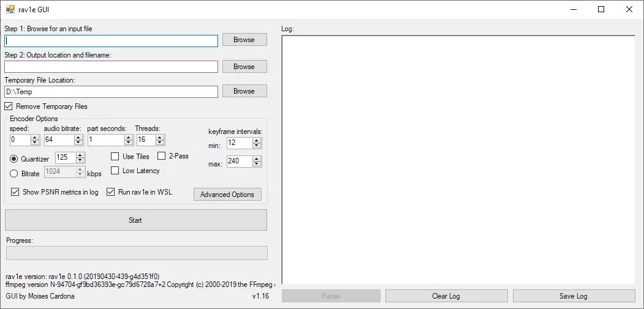The image size is (644, 309).
Task: Maximize the rav1e GUI window
Action: (601, 9)
